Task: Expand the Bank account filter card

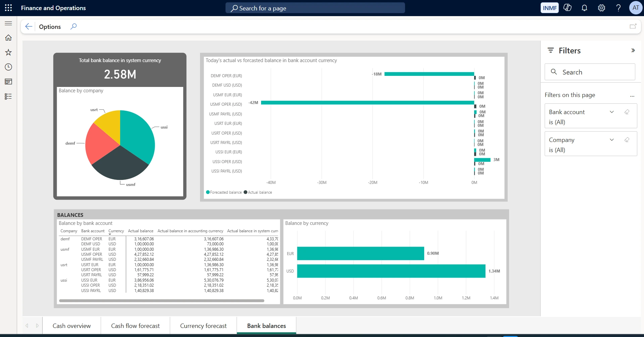Action: point(612,112)
